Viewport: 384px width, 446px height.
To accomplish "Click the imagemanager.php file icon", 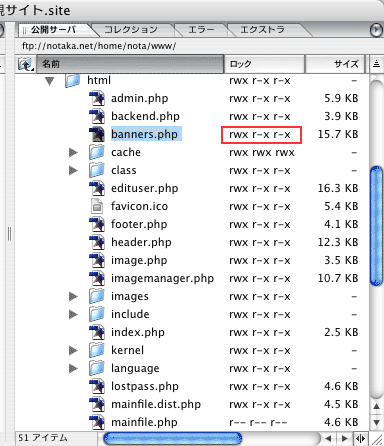I will coord(97,278).
